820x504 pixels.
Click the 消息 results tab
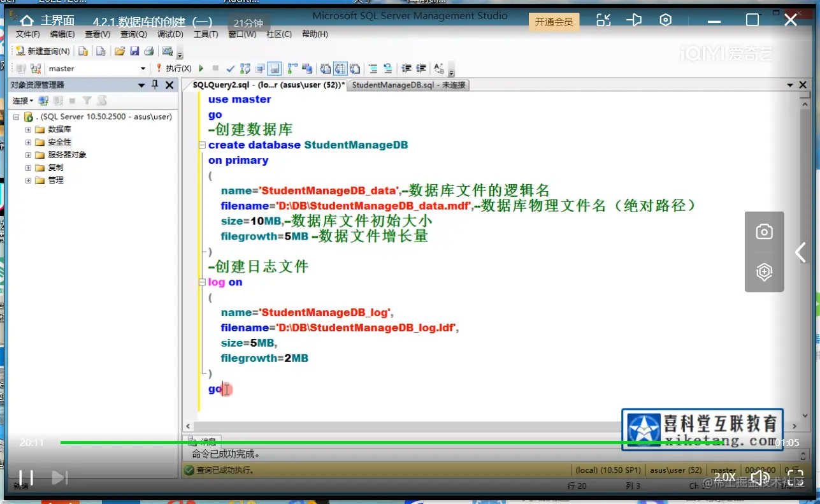(x=203, y=440)
